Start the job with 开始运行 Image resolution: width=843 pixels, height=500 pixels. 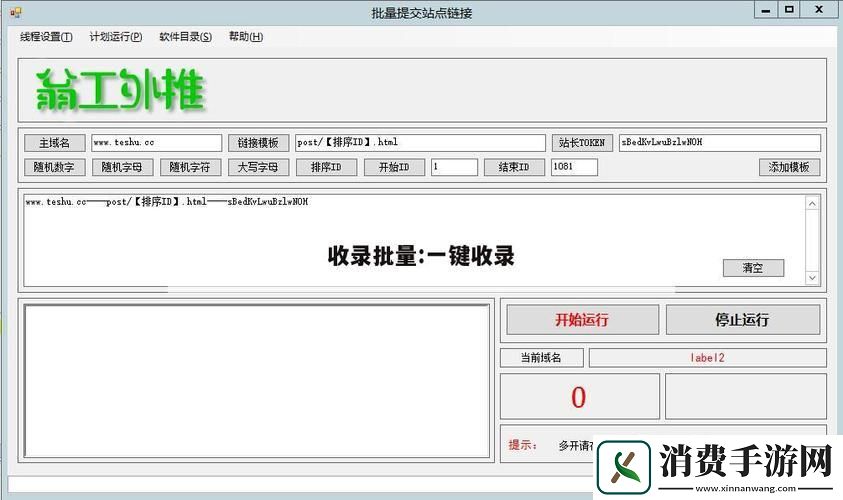[x=582, y=320]
